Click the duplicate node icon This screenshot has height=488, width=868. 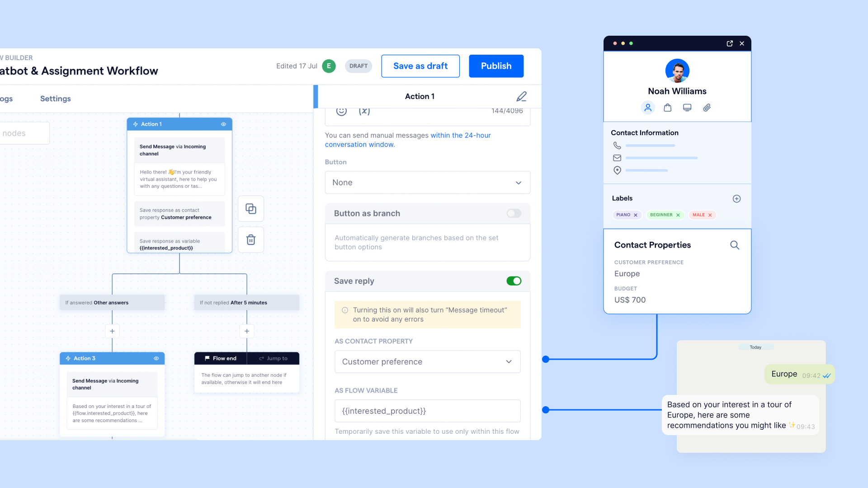click(x=251, y=209)
